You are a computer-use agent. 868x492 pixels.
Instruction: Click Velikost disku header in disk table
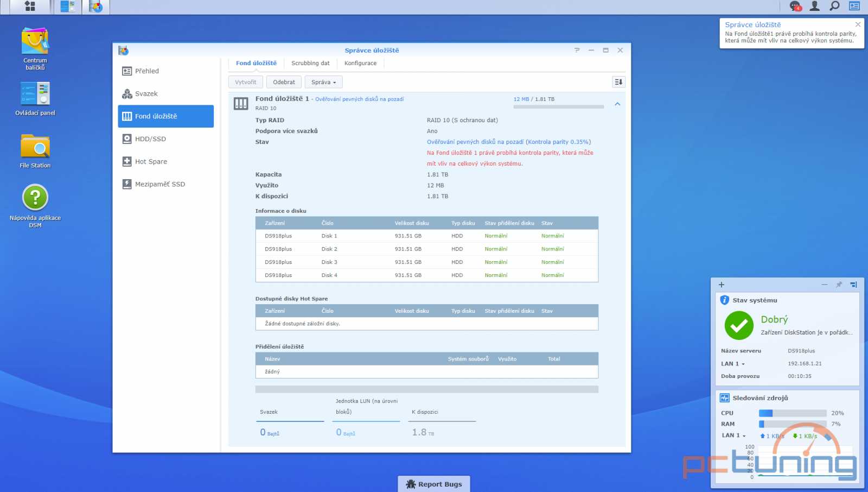[x=412, y=223]
